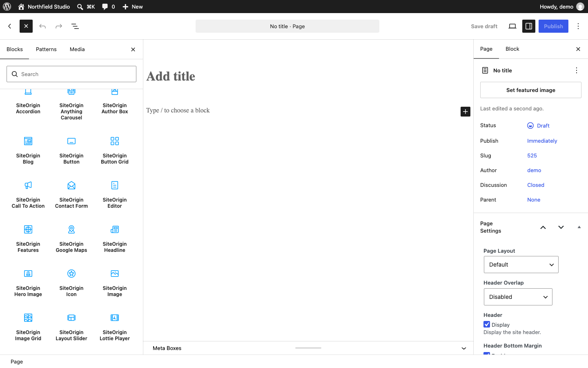588x368 pixels.
Task: Add a SiteOrigin Button Grid block
Action: (115, 150)
